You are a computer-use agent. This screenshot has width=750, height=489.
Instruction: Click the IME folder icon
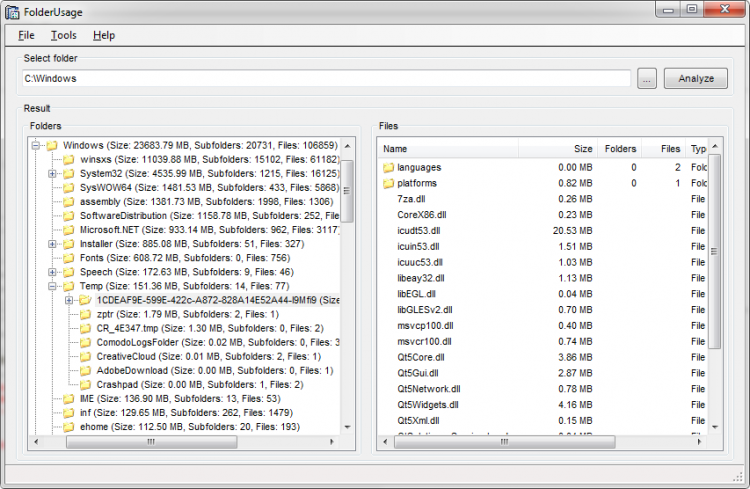pos(69,399)
